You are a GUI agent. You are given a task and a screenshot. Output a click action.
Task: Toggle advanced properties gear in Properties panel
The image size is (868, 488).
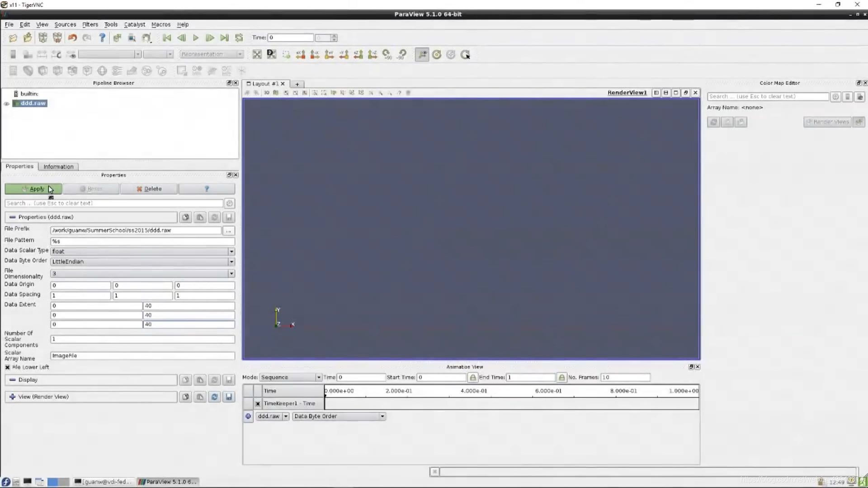(x=229, y=203)
